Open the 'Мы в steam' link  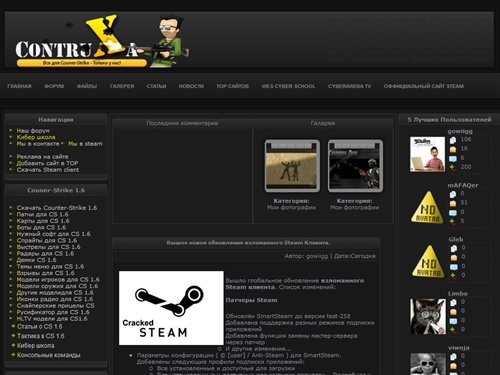point(85,144)
